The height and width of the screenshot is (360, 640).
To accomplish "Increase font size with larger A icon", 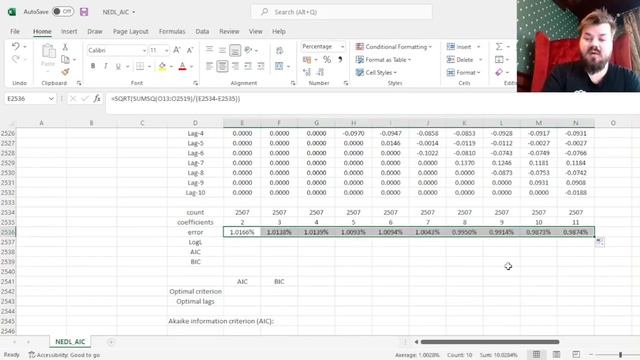I will tap(177, 50).
